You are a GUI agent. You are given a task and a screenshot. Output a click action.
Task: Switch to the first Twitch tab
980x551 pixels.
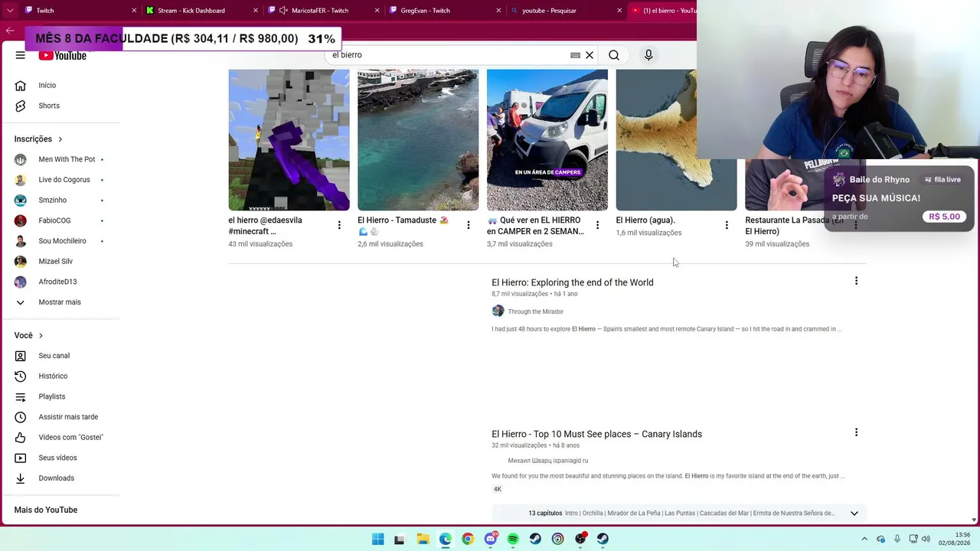(80, 11)
